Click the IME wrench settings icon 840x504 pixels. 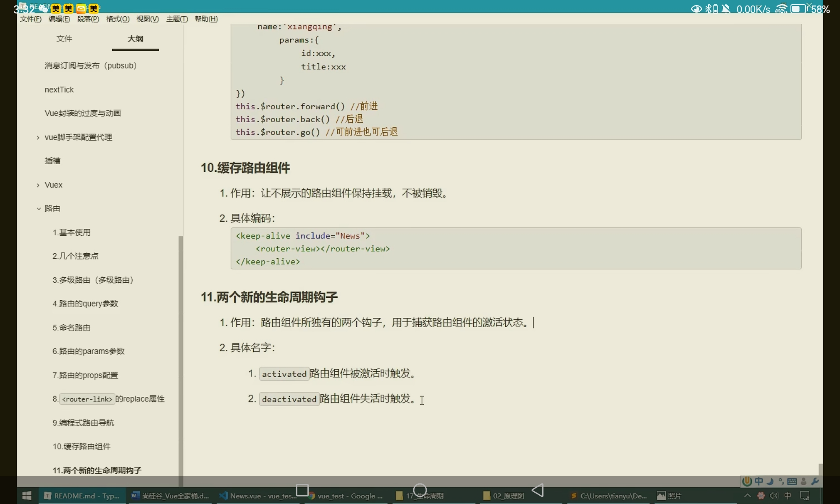(x=815, y=481)
